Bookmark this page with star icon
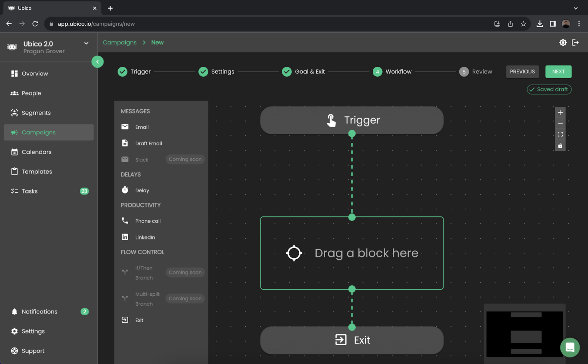Screen dimensions: 588x364 click(x=523, y=24)
